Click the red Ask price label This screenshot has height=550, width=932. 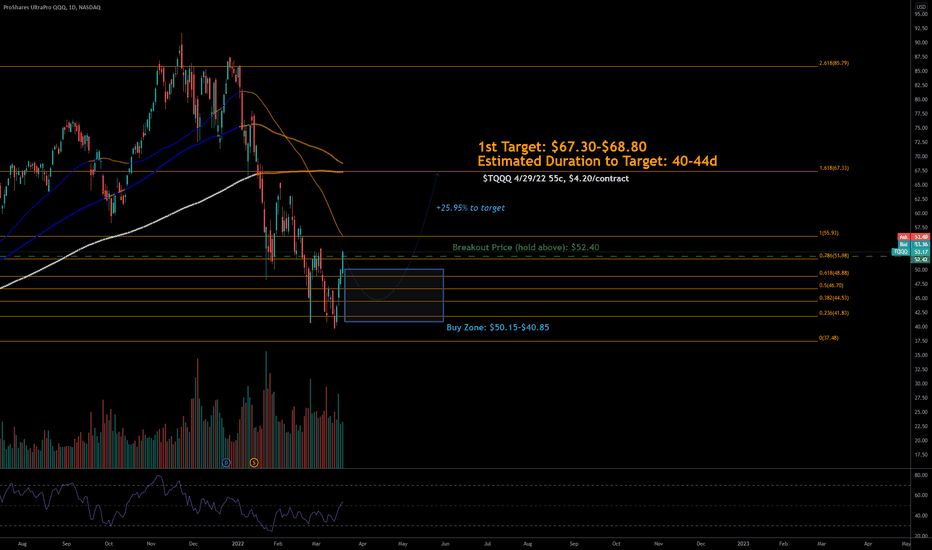(913, 237)
